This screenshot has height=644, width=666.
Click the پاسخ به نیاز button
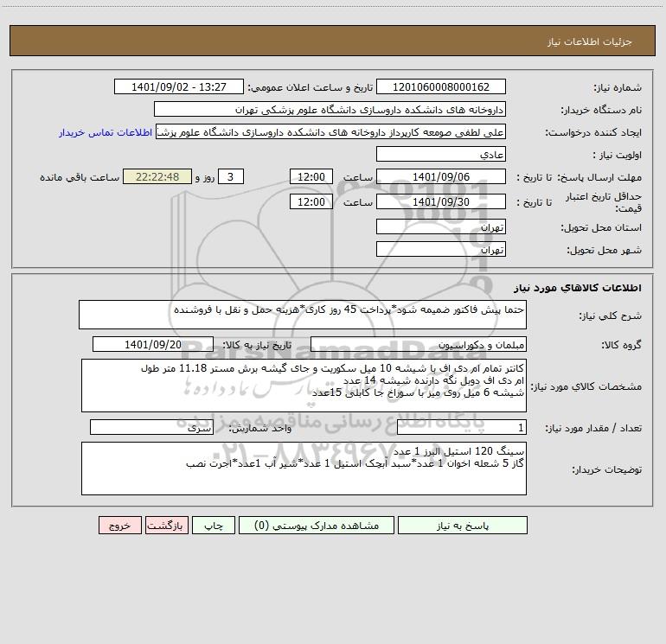pos(463,526)
